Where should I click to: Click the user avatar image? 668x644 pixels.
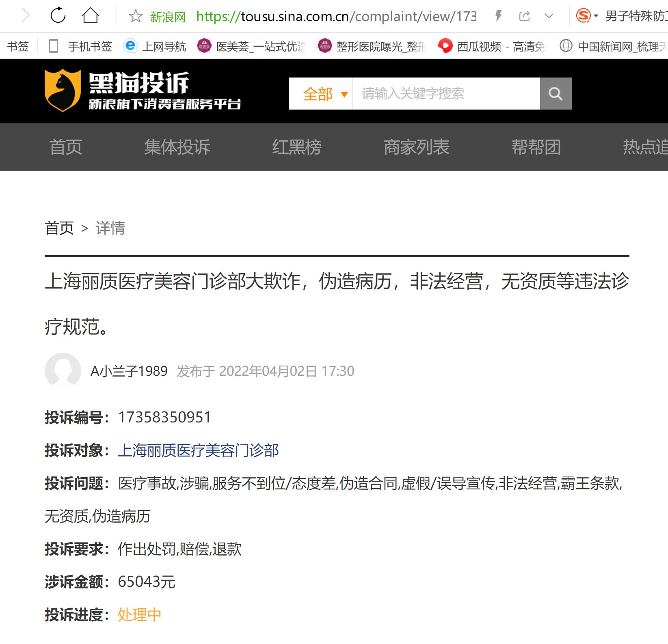tap(63, 370)
